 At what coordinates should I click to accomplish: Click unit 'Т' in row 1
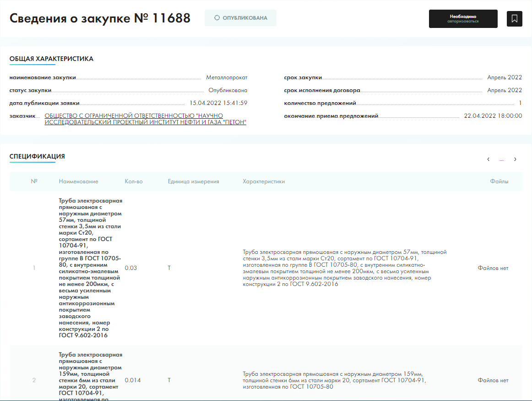[169, 268]
